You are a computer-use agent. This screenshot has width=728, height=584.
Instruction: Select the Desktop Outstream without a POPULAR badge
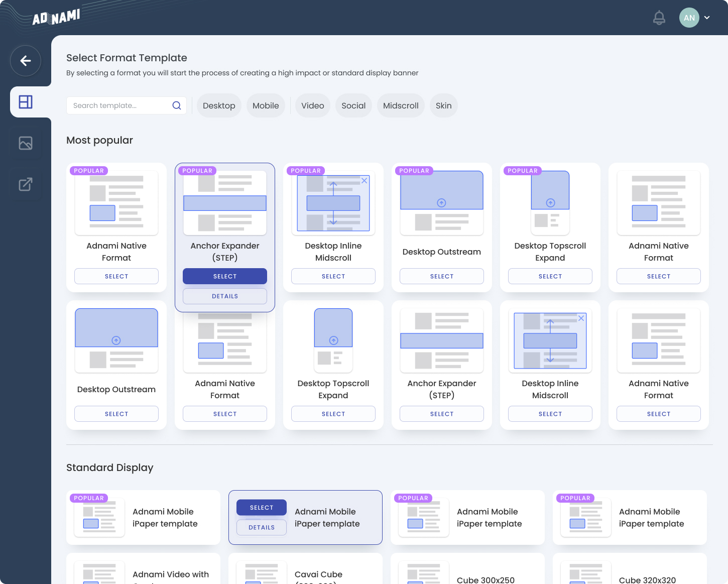116,414
